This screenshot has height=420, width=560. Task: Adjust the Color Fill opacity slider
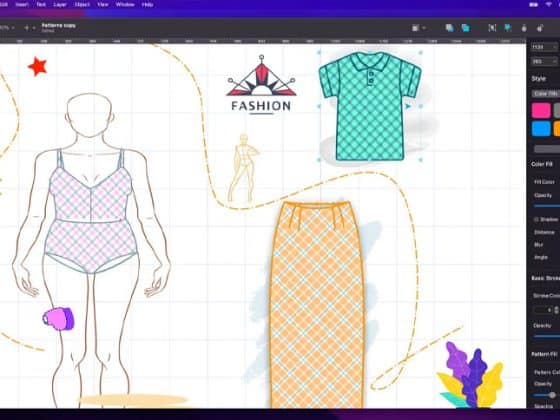tap(547, 206)
